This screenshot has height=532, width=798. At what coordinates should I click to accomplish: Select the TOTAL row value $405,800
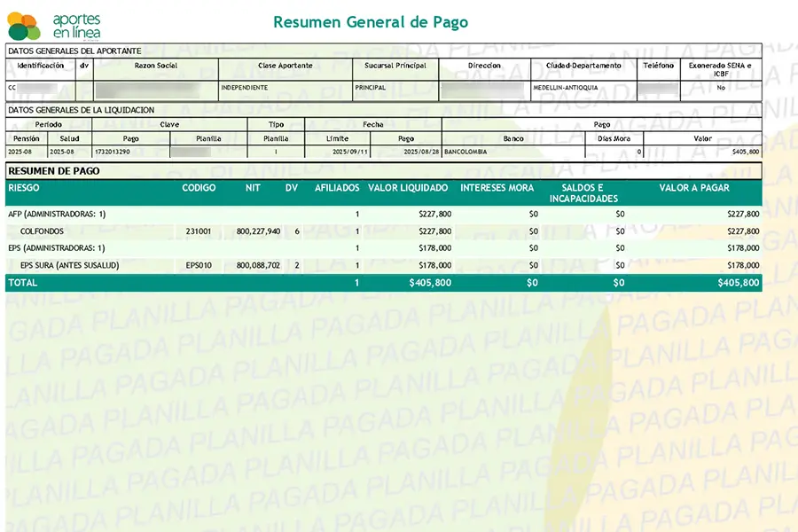[739, 282]
